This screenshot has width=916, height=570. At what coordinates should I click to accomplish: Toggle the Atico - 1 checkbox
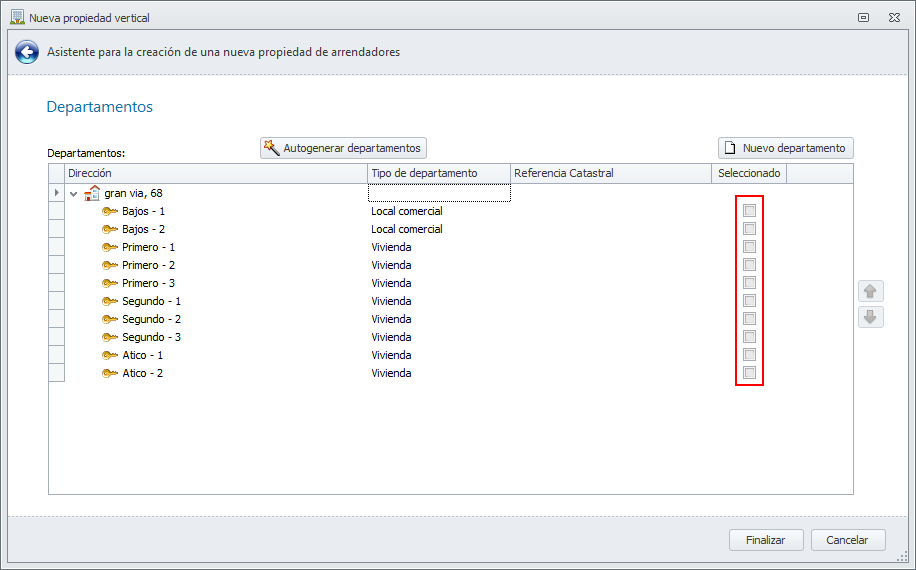(x=750, y=354)
